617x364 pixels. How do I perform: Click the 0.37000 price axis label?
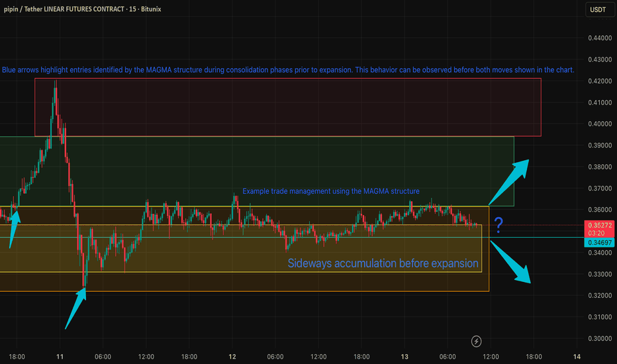(600, 189)
